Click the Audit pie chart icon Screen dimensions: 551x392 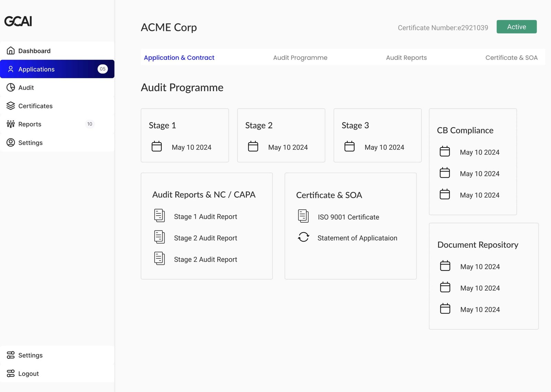11,87
